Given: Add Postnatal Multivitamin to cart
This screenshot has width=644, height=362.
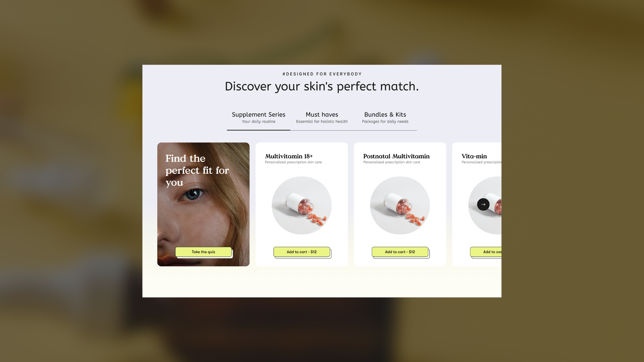Looking at the screenshot, I should 400,252.
